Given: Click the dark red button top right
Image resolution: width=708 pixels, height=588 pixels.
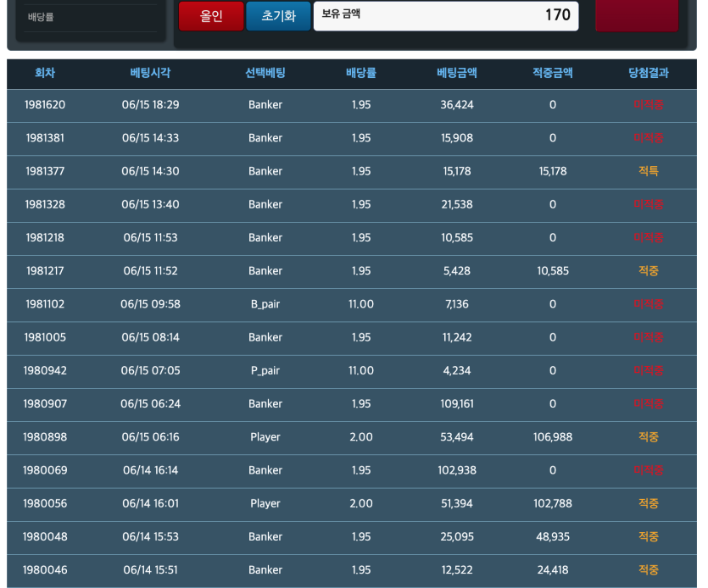Looking at the screenshot, I should (x=637, y=15).
